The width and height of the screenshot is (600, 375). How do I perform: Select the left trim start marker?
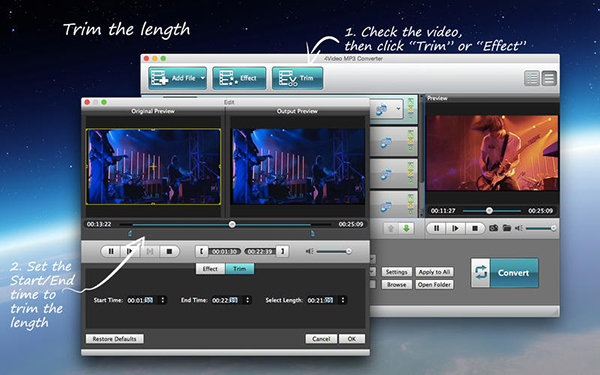130,233
